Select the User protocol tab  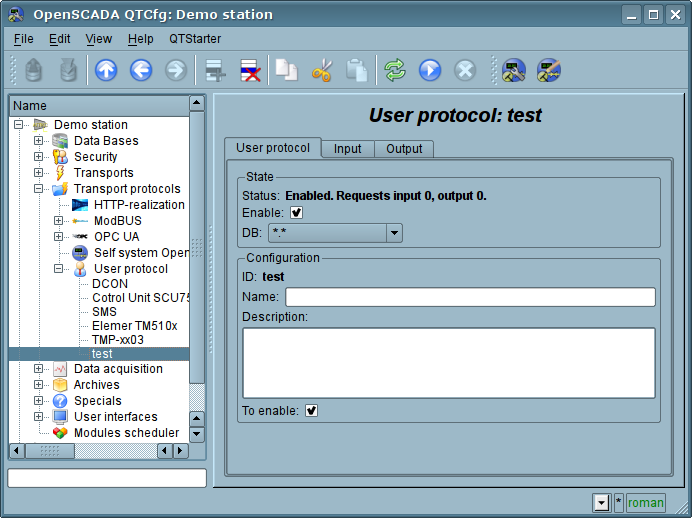pyautogui.click(x=273, y=148)
